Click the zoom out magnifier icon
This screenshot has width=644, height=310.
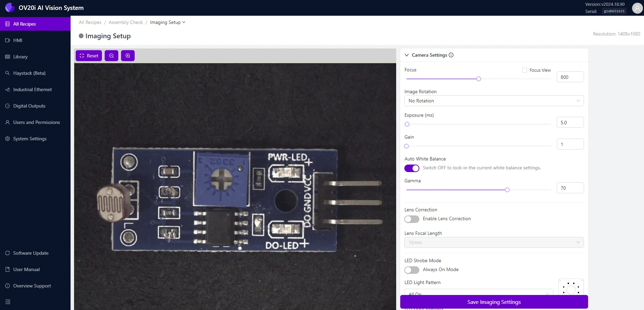tap(111, 56)
